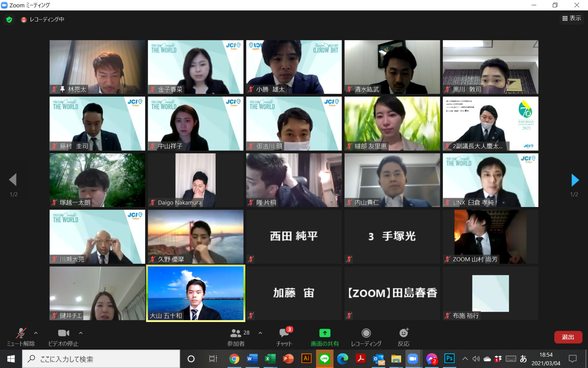The height and width of the screenshot is (368, 588).
Task: Click the green encryption shield icon
Action: pos(9,20)
